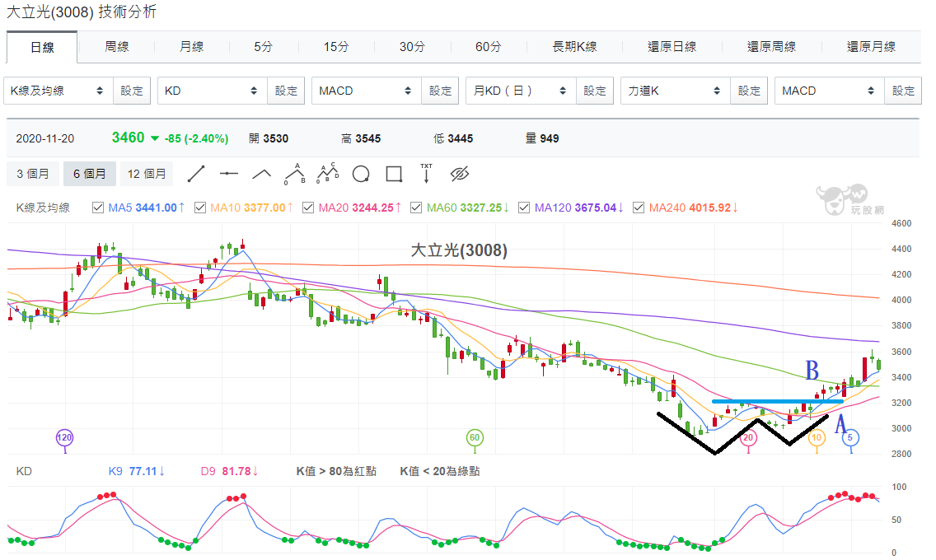Expand the 月KD (日) dropdown
The height and width of the screenshot is (560, 936).
(521, 91)
